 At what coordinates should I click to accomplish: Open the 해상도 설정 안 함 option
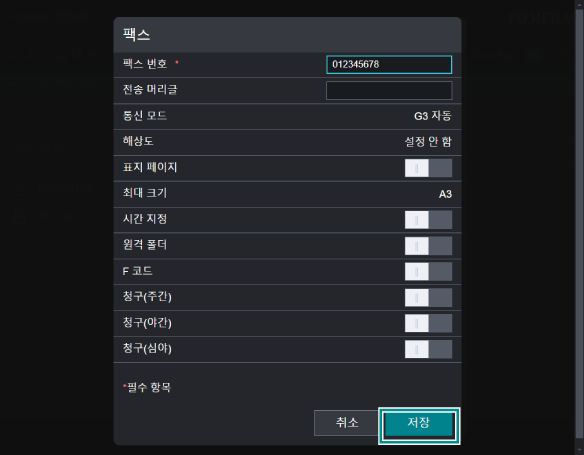[x=428, y=141]
